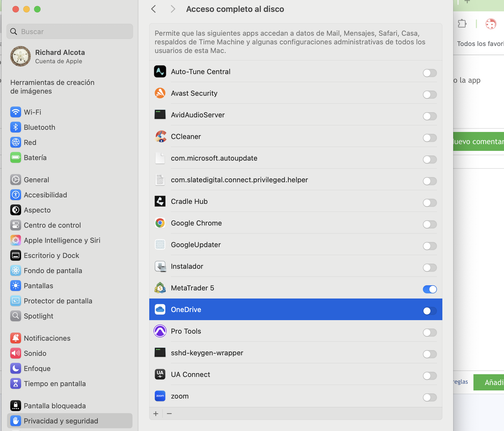Open Notificaciones settings

coord(70,338)
